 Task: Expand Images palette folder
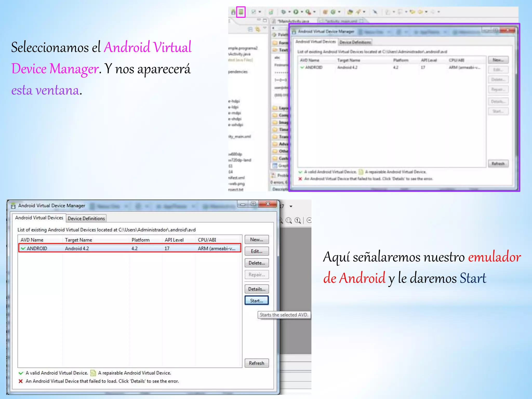point(280,122)
